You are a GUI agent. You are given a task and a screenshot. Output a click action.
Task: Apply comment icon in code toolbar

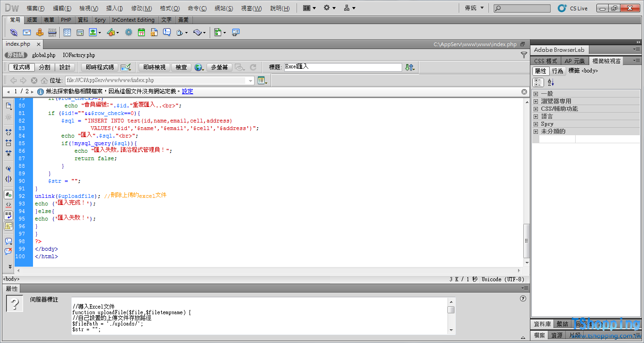point(8,241)
